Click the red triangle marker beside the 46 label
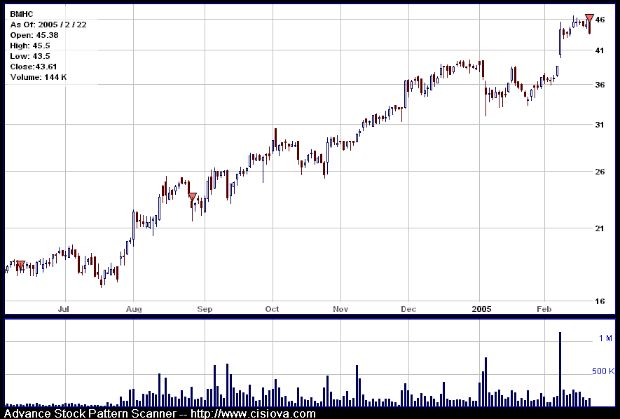This screenshot has width=620, height=419. click(x=589, y=18)
